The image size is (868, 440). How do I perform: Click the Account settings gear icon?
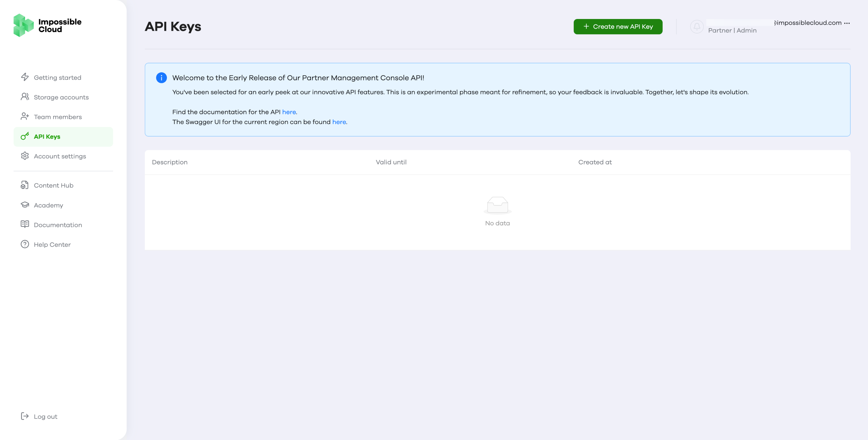click(x=25, y=156)
